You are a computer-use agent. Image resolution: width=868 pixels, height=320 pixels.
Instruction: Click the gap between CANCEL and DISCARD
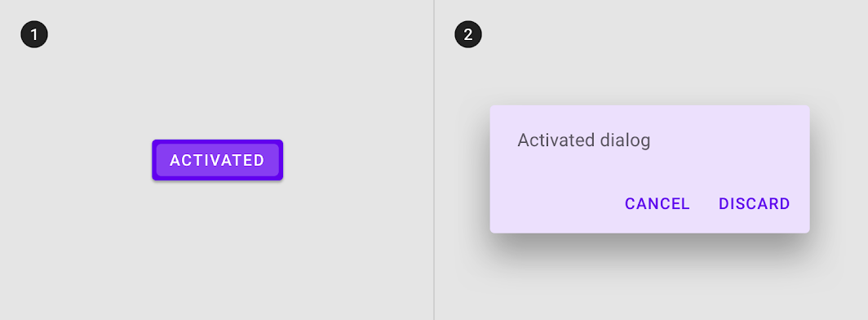[x=704, y=204]
